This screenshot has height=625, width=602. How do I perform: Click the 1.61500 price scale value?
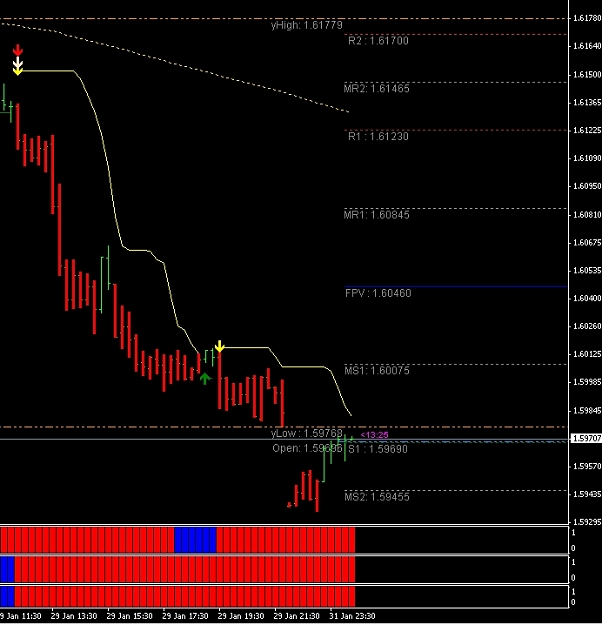pos(587,75)
